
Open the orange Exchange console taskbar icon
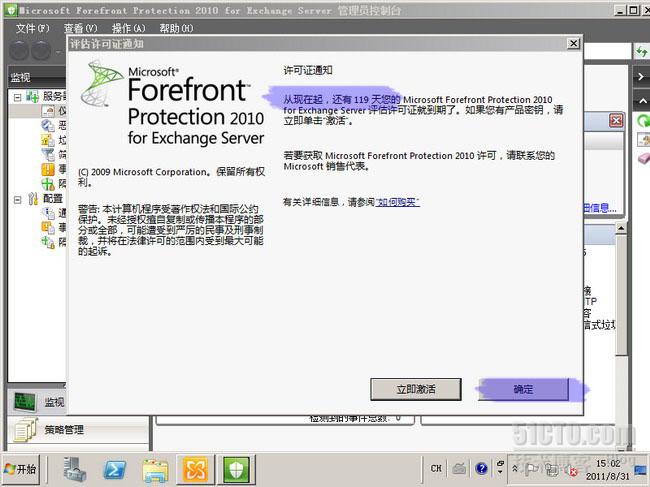click(196, 469)
